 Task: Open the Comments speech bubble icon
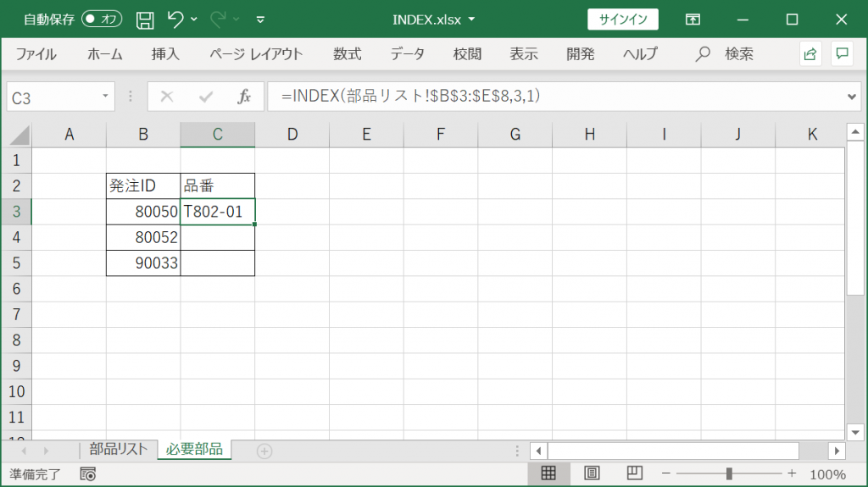(843, 53)
